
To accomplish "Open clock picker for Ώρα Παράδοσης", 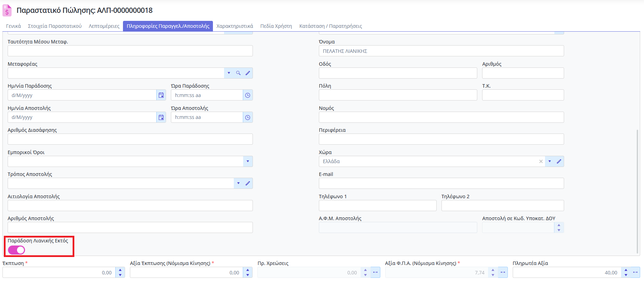I will point(248,95).
